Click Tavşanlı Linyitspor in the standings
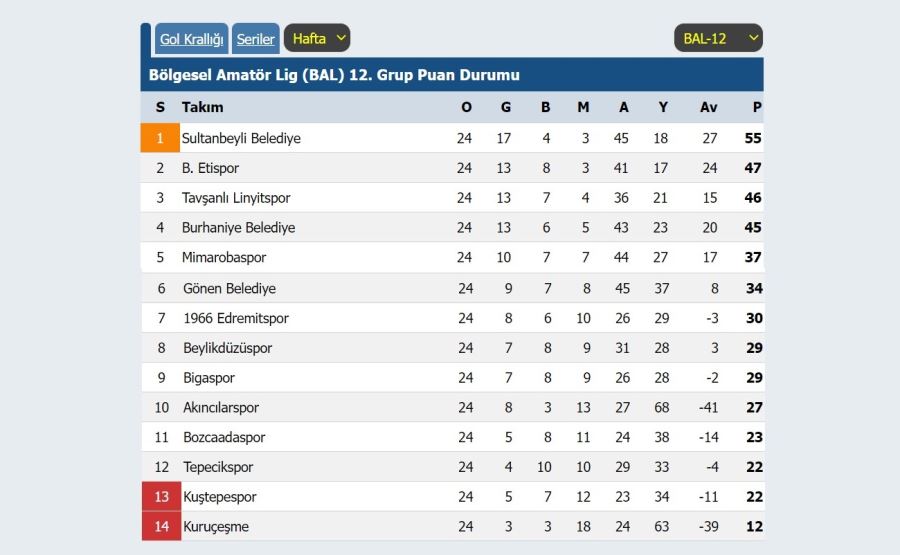This screenshot has height=555, width=900. click(x=236, y=198)
